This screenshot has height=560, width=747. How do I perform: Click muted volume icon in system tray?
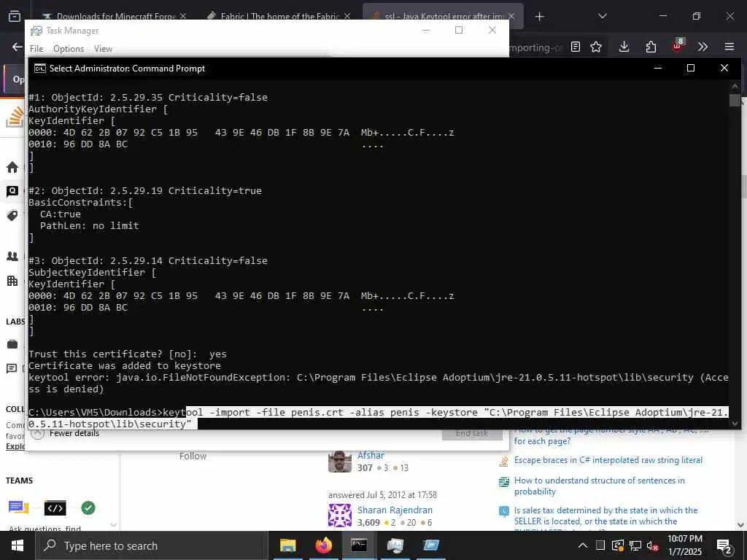click(x=653, y=545)
